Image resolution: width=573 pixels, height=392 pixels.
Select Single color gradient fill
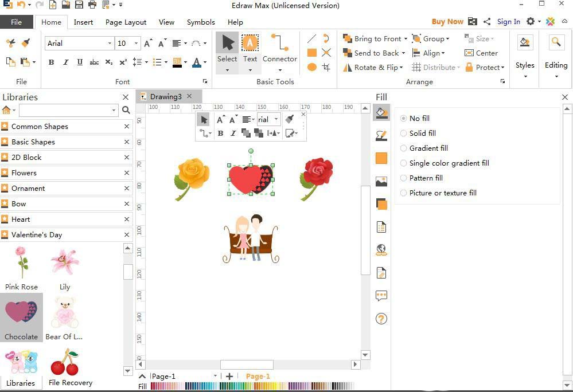(445, 163)
